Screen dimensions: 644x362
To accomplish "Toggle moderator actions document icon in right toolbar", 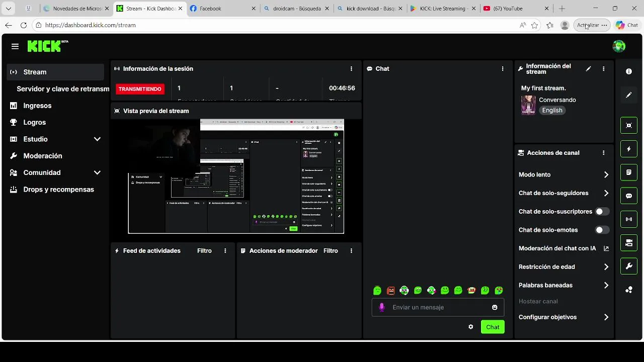I will pos(629,172).
